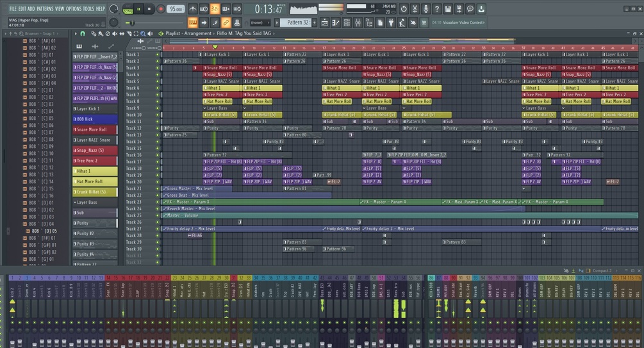Save project with floppy disk icon
644x348 pixels.
coord(448,8)
